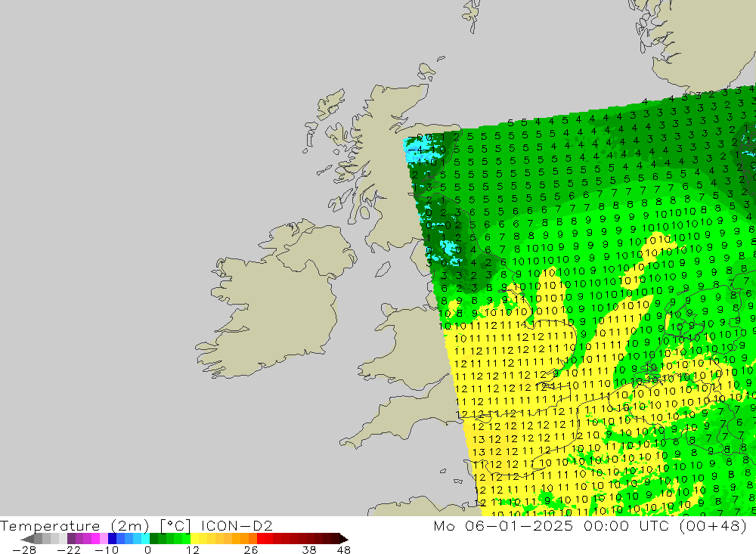Pick the dark purple swatch in the legend

coord(71,539)
